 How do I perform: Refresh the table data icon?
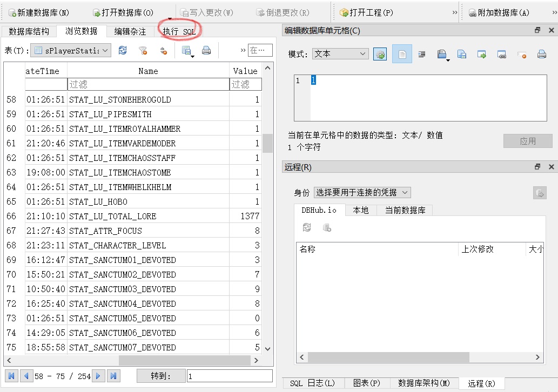click(123, 51)
